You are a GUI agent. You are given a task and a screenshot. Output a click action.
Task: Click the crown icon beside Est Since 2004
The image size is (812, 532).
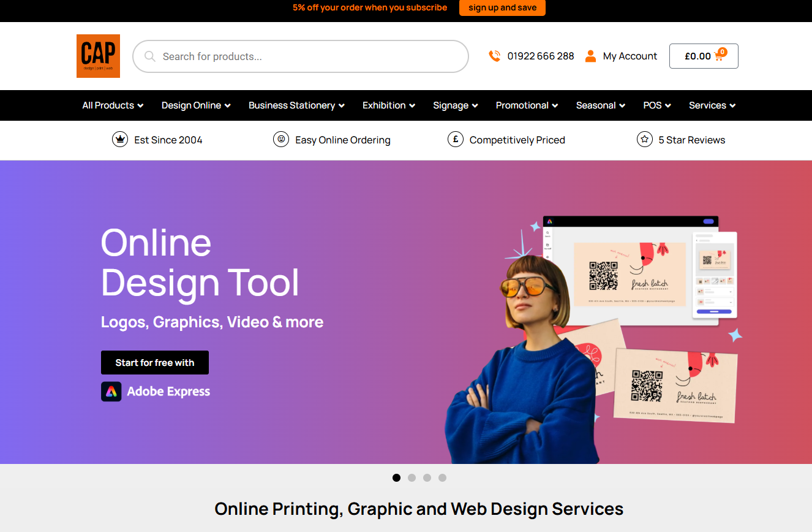(119, 140)
